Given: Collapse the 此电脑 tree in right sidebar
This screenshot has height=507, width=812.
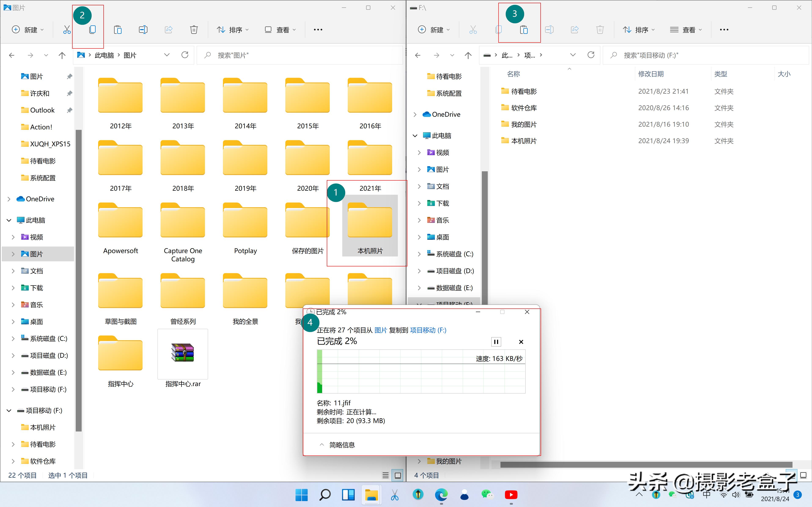Looking at the screenshot, I should [x=415, y=136].
